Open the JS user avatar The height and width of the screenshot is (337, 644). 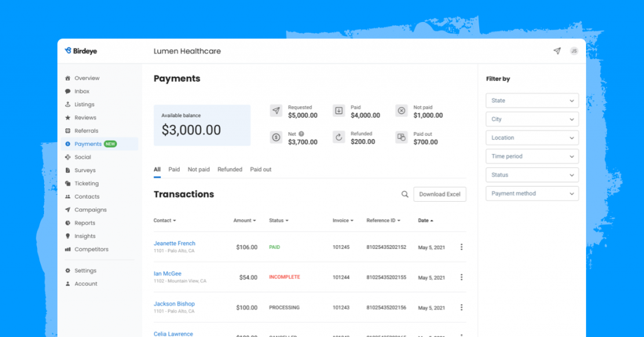tap(574, 51)
